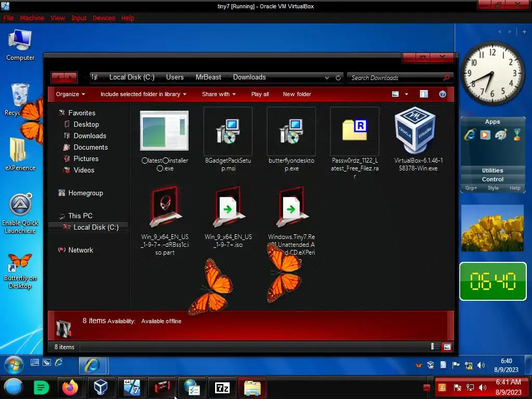Expand Utilities group in launcher gadget
Image resolution: width=532 pixels, height=399 pixels.
coord(493,170)
